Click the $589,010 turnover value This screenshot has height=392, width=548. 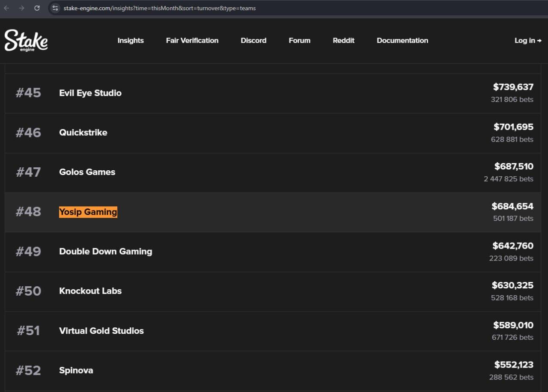pyautogui.click(x=513, y=325)
